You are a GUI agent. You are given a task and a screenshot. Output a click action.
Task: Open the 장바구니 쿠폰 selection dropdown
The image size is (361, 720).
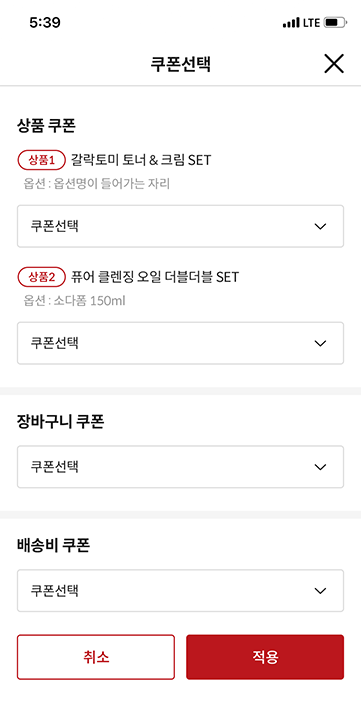tap(180, 467)
